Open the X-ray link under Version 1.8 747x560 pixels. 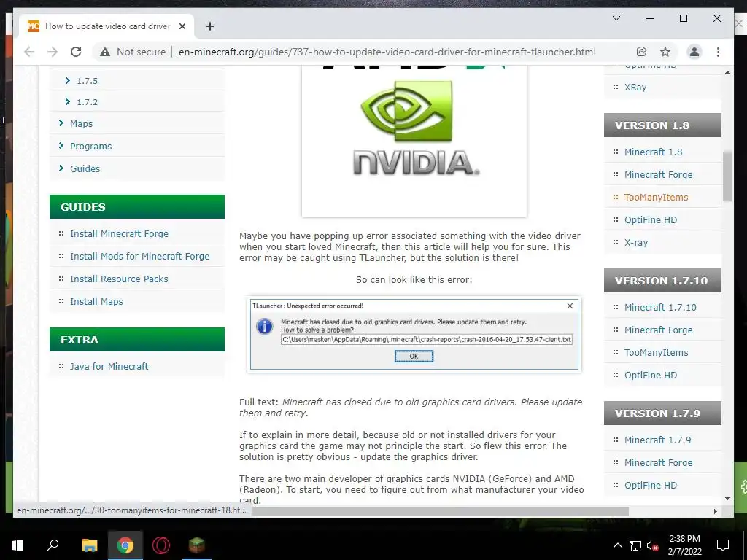636,242
